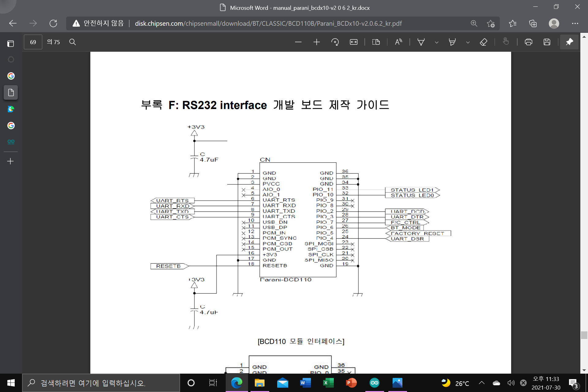
Task: Show hidden system tray icons
Action: (481, 383)
